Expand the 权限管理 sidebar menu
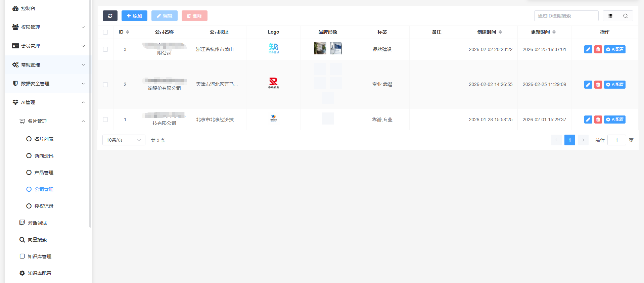The width and height of the screenshot is (644, 283). tap(48, 27)
